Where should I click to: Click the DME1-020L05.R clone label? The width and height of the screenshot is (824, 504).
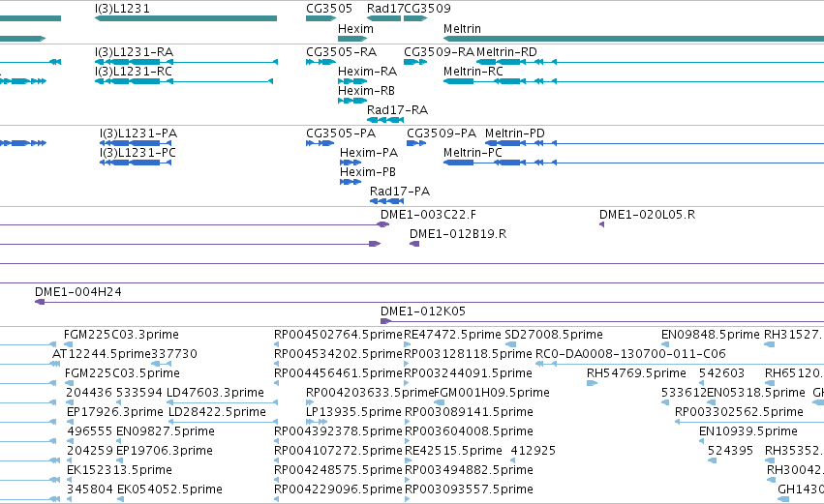[x=648, y=215]
